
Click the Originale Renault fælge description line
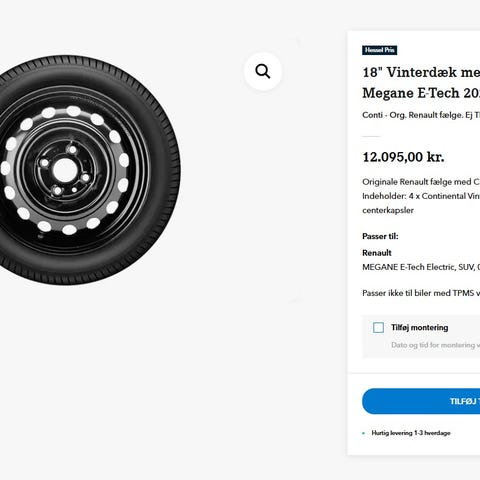(x=421, y=182)
